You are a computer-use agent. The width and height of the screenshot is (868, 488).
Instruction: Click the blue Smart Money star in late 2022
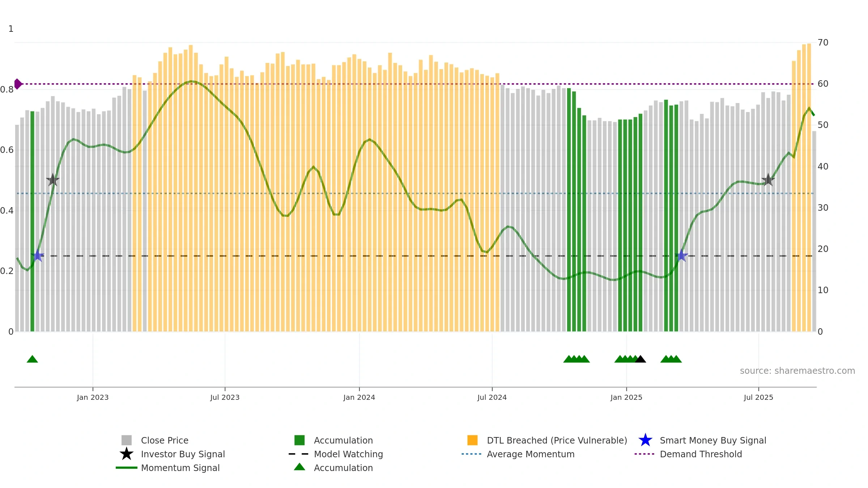click(38, 256)
